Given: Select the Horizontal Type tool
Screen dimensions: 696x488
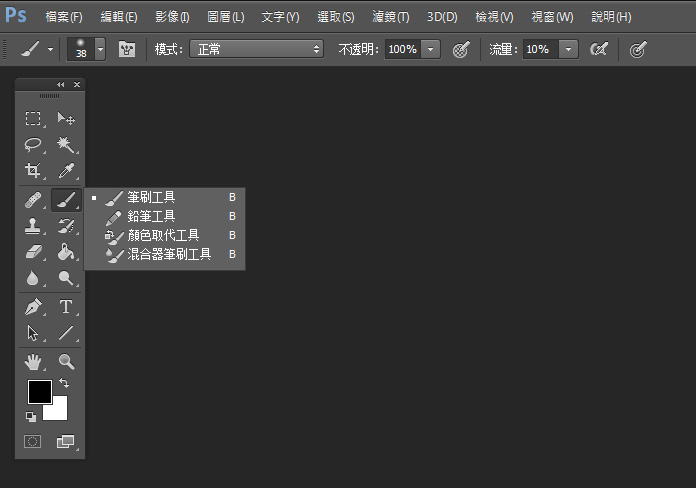Looking at the screenshot, I should 66,307.
